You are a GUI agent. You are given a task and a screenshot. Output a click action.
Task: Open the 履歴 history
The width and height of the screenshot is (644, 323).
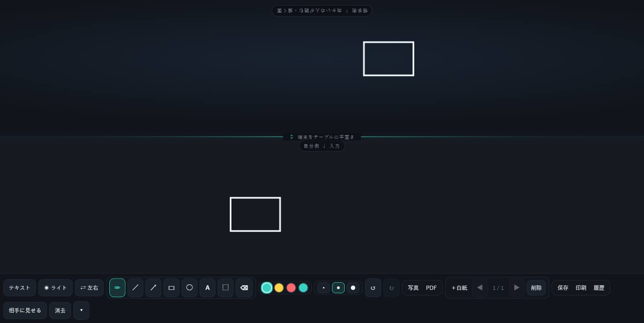coord(599,288)
